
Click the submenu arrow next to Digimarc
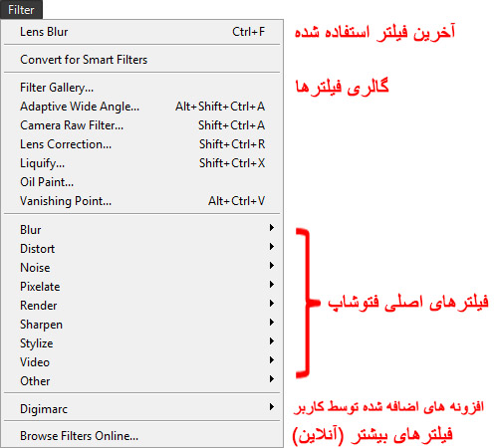point(272,406)
